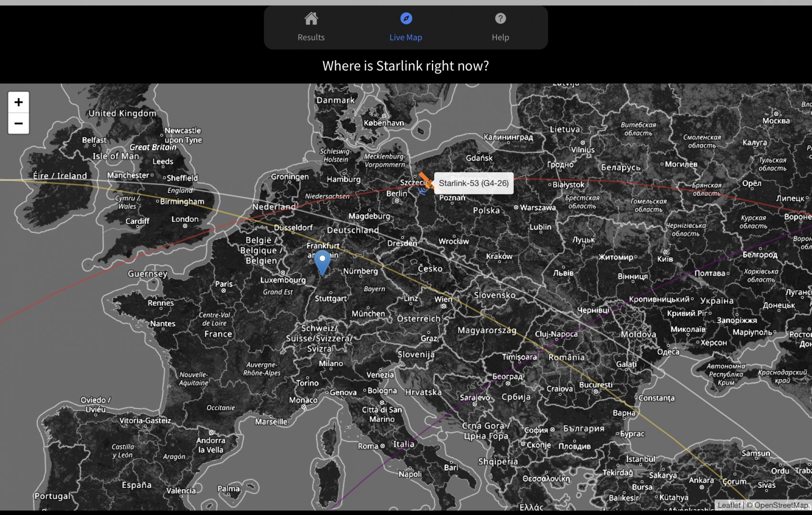Zoom out with the minus button
This screenshot has width=812, height=515.
19,124
